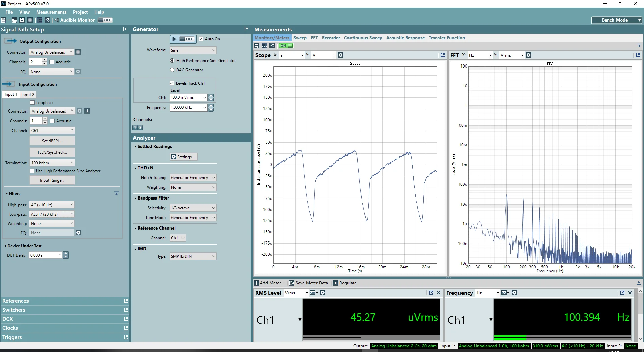Pop out the Frequency meter
Image resolution: width=644 pixels, height=352 pixels.
tap(622, 293)
